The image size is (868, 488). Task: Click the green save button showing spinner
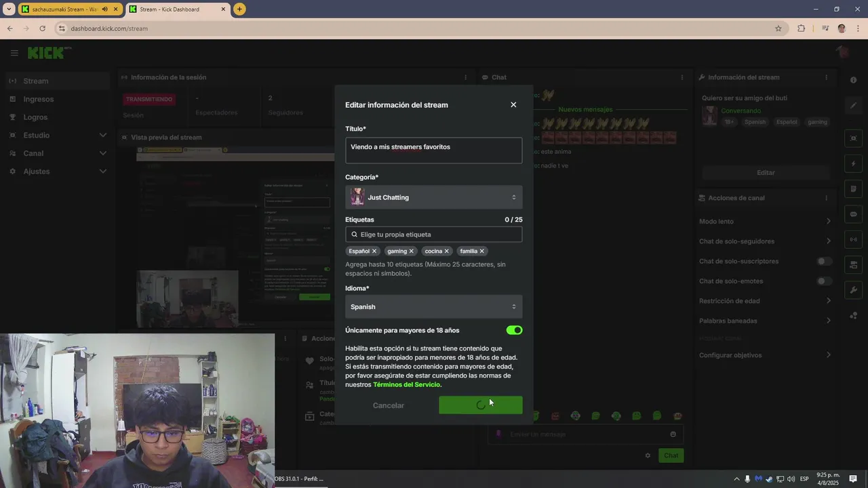(481, 405)
